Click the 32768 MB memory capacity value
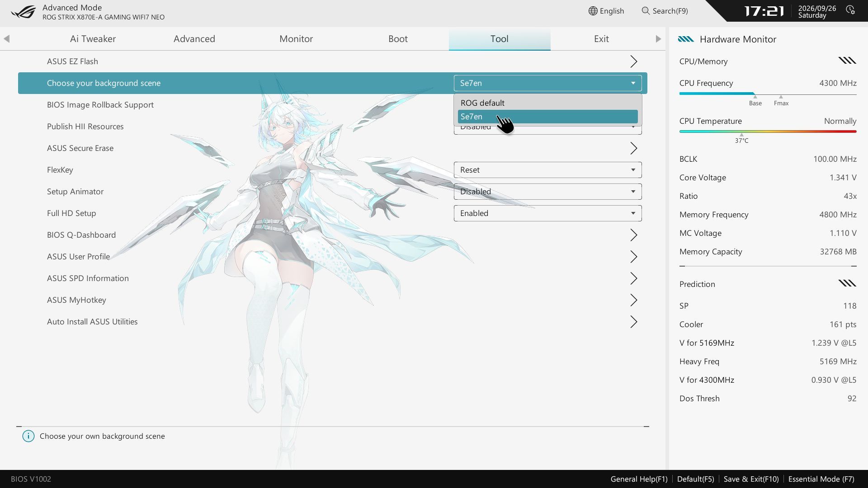This screenshot has height=488, width=868. (x=838, y=252)
